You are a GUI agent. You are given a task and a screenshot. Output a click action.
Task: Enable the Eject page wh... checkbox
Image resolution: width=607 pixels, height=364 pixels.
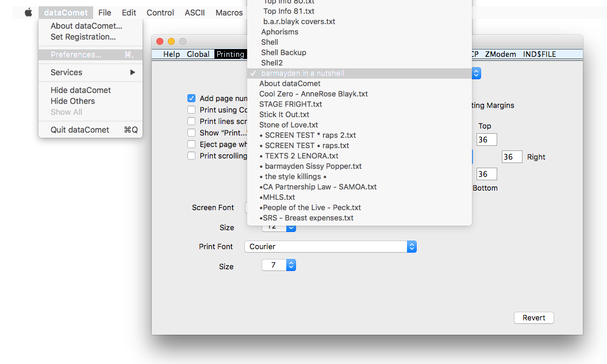[191, 144]
